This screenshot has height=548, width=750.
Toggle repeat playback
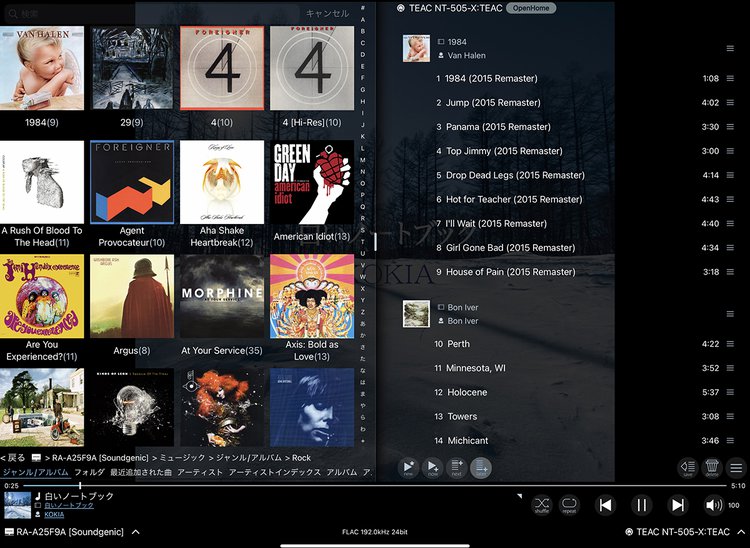click(569, 505)
